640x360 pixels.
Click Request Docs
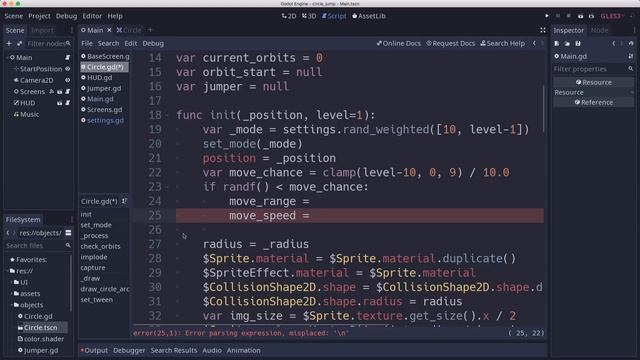click(451, 43)
